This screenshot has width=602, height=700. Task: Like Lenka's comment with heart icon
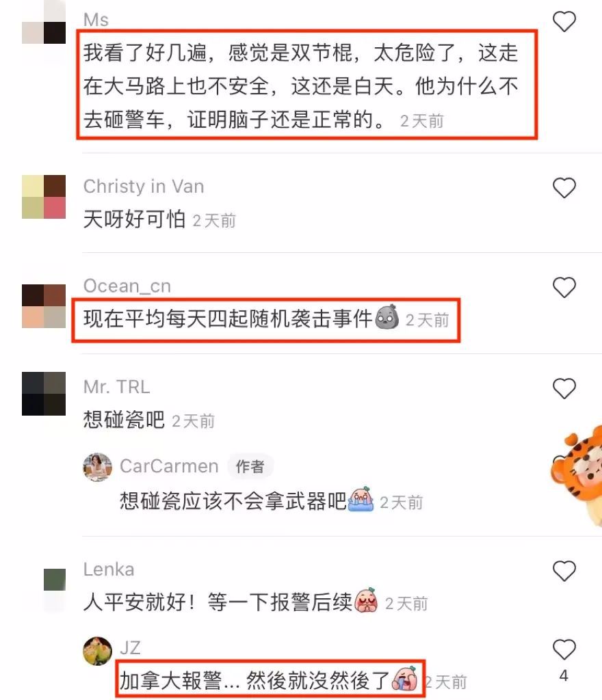564,571
